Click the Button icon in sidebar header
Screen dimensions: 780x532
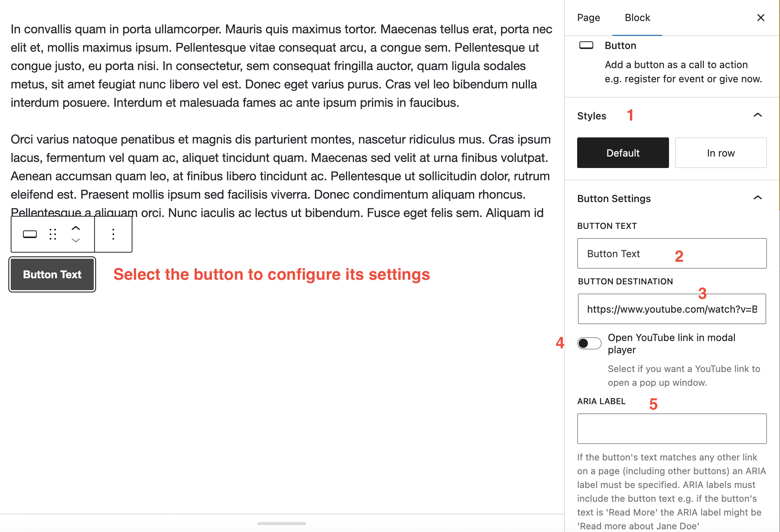click(586, 46)
